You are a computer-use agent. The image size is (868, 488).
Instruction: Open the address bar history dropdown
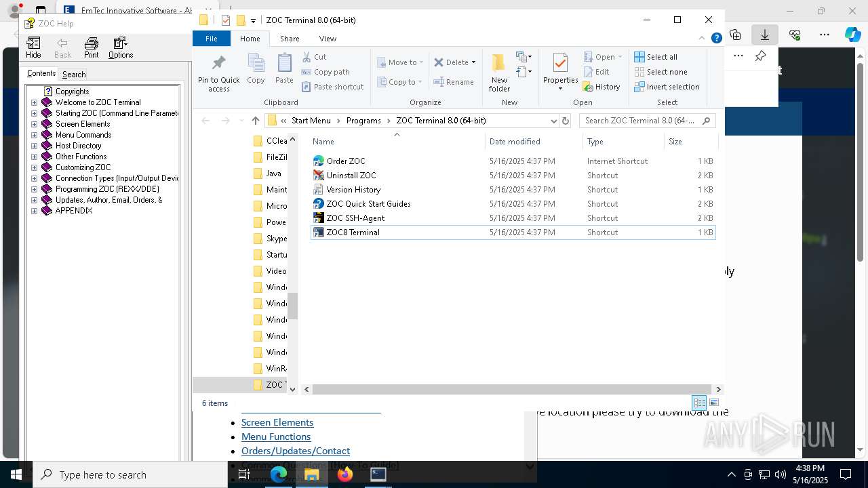point(553,121)
